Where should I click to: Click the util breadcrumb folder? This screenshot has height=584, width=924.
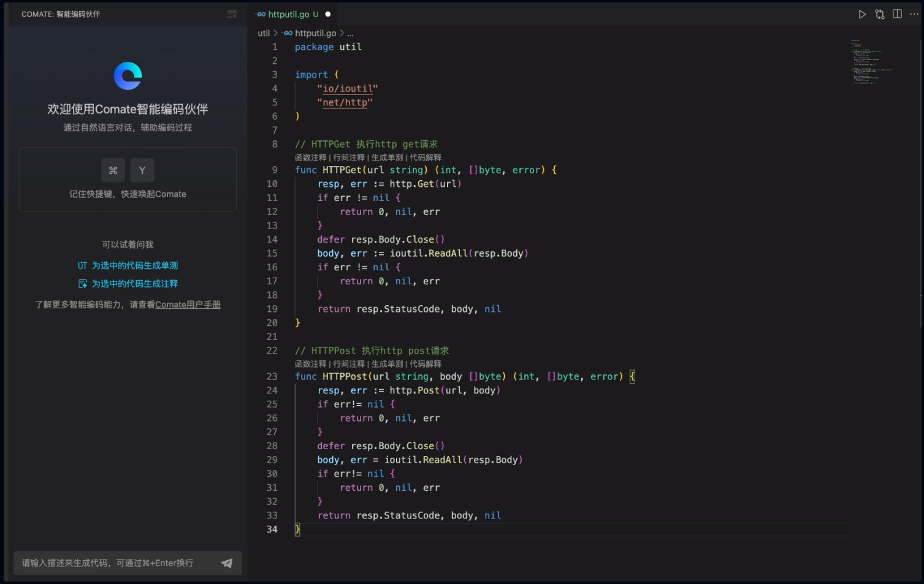[264, 33]
